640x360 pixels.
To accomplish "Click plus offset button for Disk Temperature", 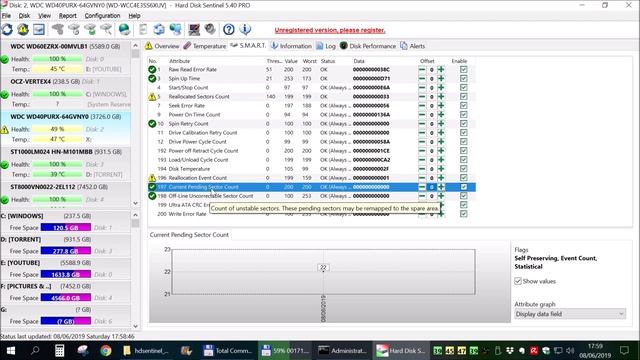I will tap(441, 169).
